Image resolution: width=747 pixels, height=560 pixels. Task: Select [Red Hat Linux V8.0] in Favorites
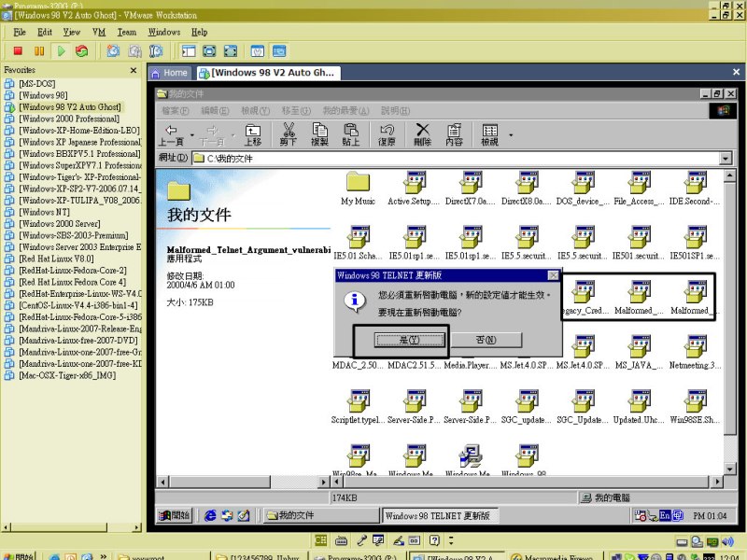56,259
